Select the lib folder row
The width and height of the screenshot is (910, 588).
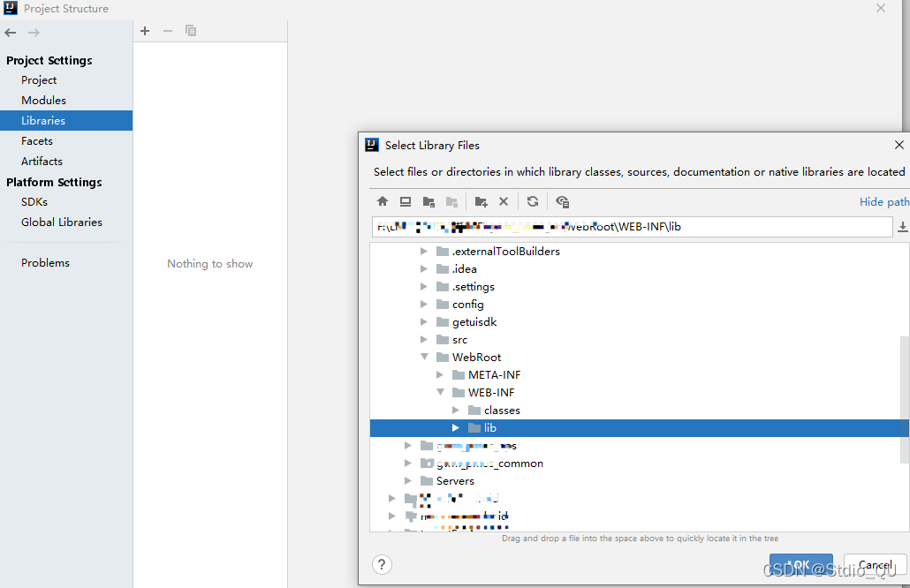(640, 428)
